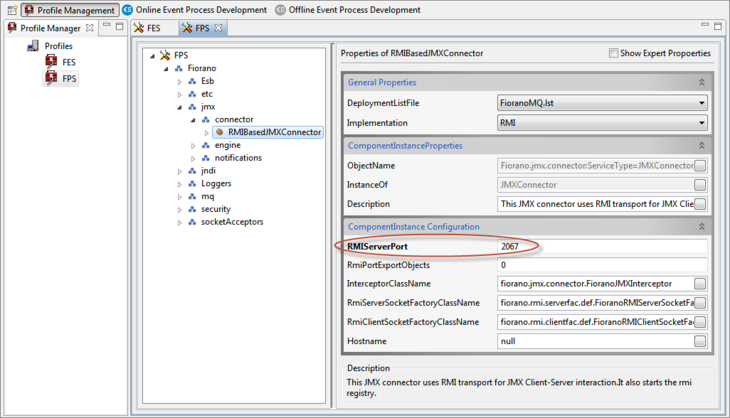This screenshot has width=730, height=418.
Task: Expand the etc tree node
Action: click(179, 94)
